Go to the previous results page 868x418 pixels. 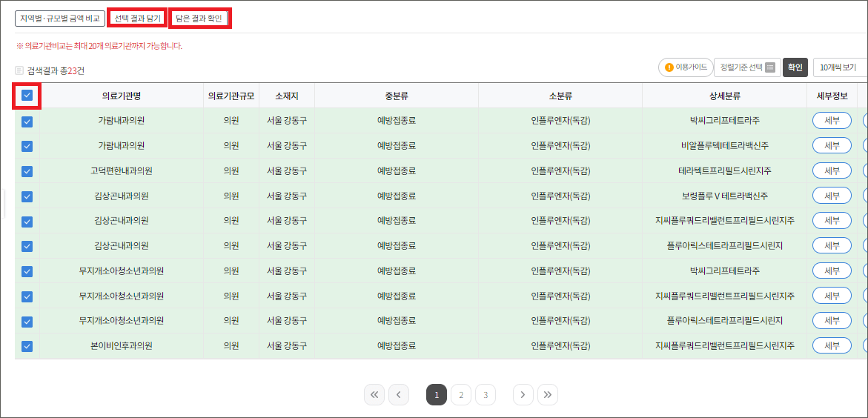[x=399, y=395]
